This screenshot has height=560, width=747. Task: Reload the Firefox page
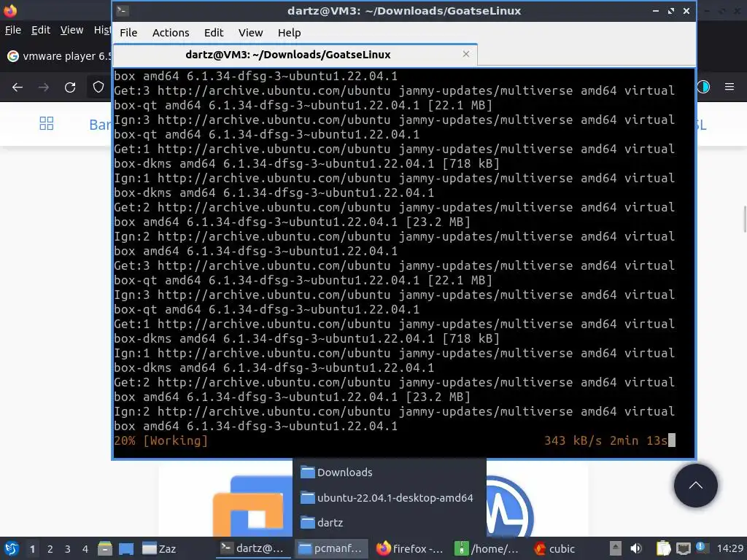pyautogui.click(x=70, y=87)
